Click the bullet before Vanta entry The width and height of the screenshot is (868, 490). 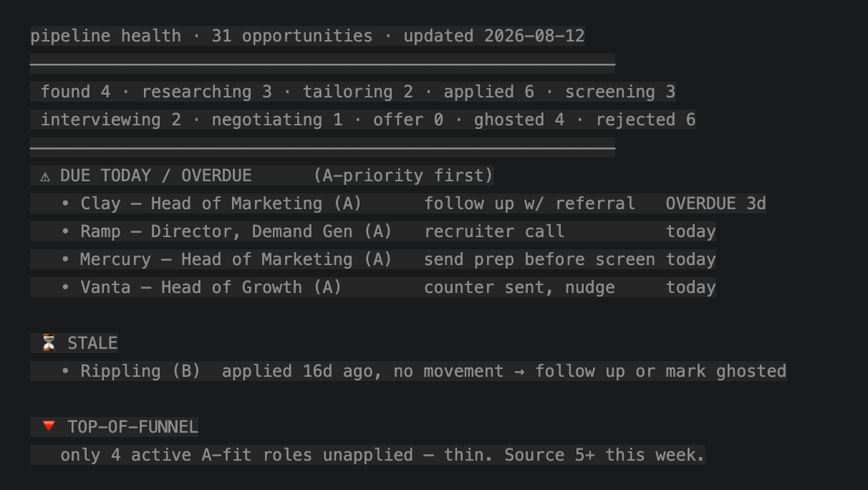[65, 287]
